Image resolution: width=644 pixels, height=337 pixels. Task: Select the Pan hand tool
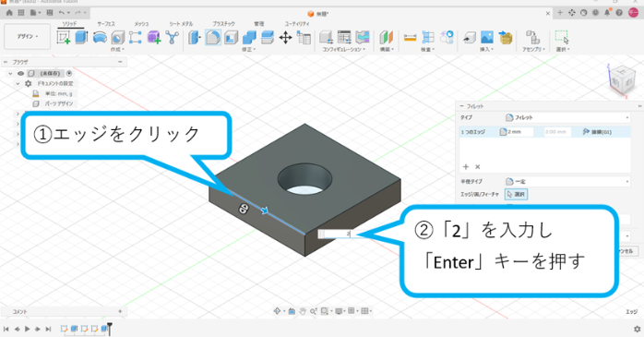point(303,311)
